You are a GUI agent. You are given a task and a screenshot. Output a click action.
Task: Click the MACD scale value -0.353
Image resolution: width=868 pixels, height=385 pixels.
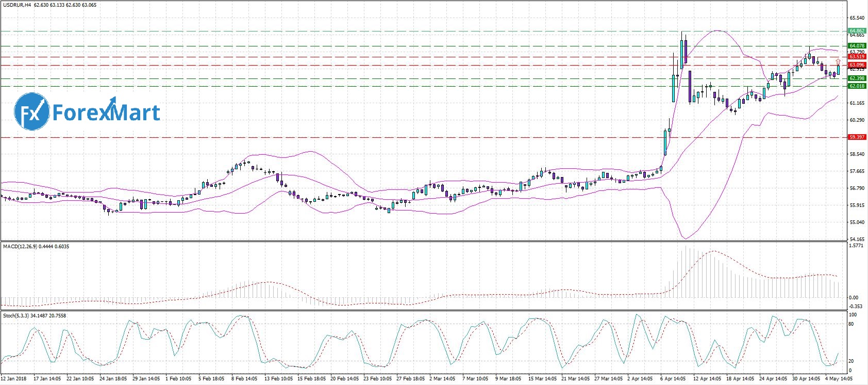[856, 307]
